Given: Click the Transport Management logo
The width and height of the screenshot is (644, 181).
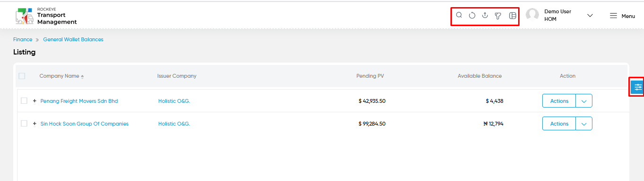Looking at the screenshot, I should click(x=46, y=16).
